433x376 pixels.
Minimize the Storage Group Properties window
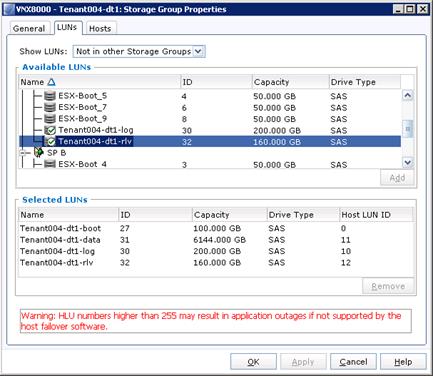[399, 9]
